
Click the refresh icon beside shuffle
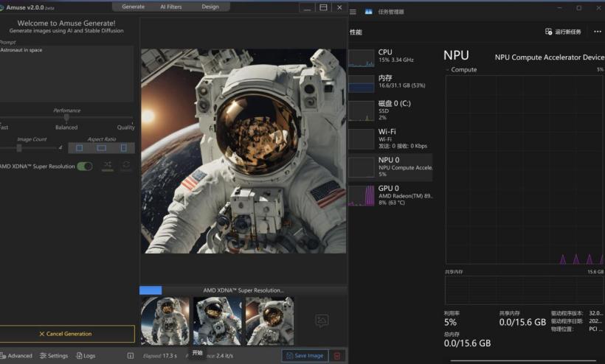(126, 165)
